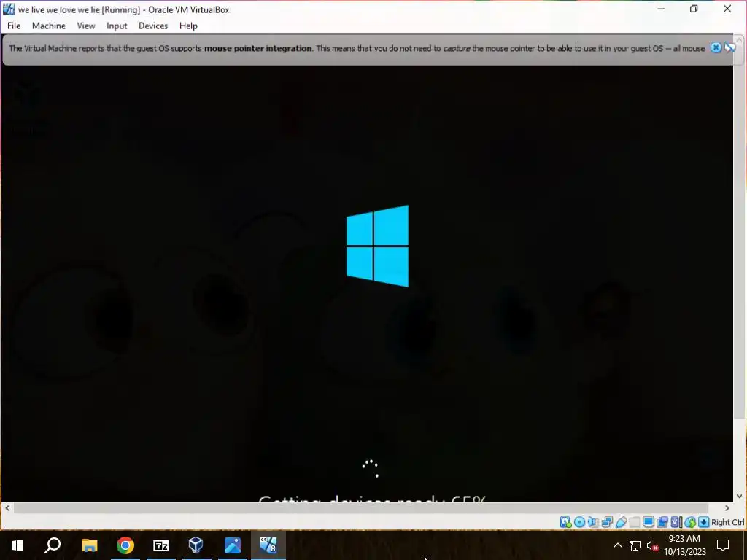
Task: Click the audio status icon
Action: tap(593, 522)
